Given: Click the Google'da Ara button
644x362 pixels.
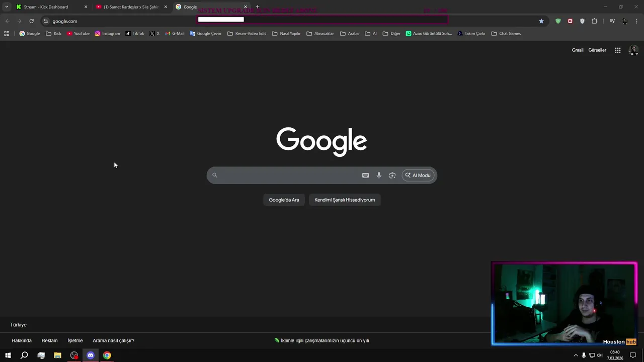Looking at the screenshot, I should point(284,200).
